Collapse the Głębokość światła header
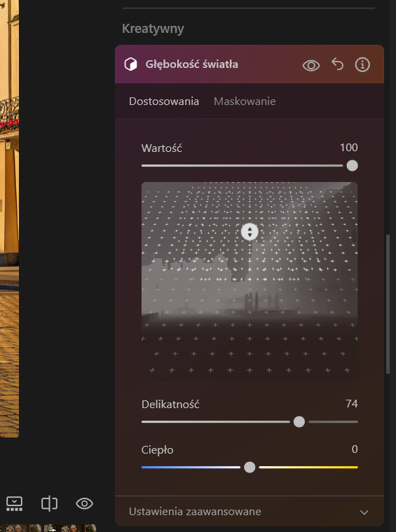396x532 pixels. pyautogui.click(x=250, y=64)
